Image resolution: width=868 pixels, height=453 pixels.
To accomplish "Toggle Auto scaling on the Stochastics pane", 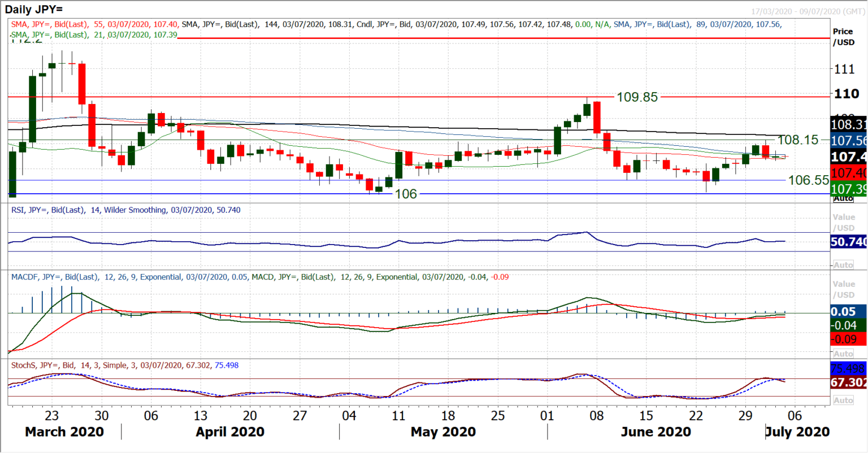I will (843, 401).
